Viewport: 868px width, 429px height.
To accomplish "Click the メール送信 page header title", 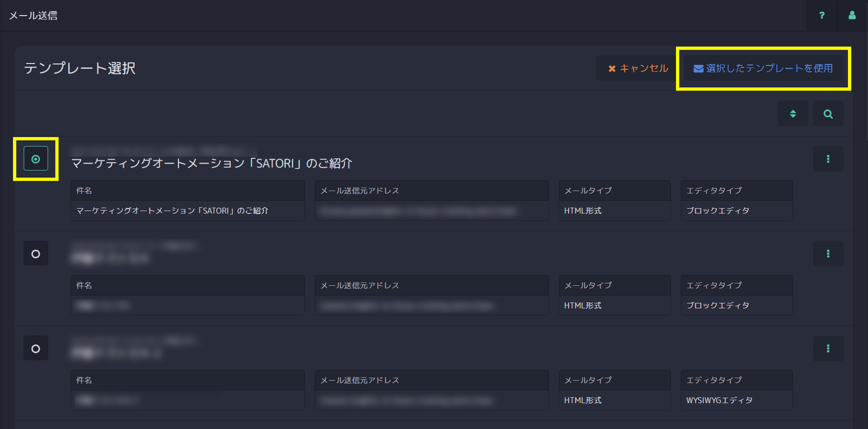I will click(33, 16).
